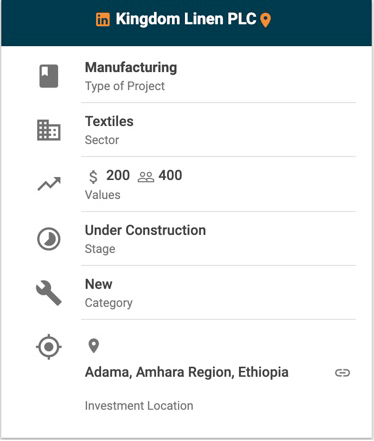Click the pie clock icon beside Stage
Image resolution: width=374 pixels, height=441 pixels.
click(49, 239)
